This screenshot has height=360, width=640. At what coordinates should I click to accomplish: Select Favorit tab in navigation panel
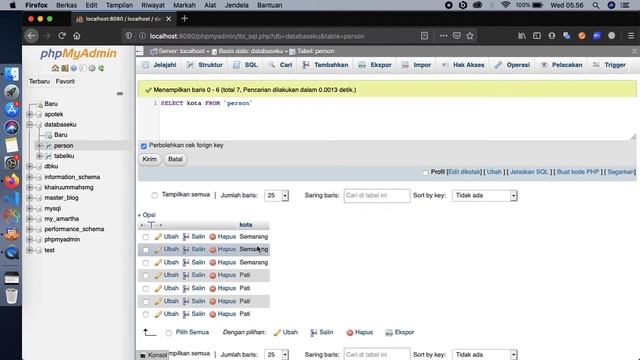[65, 82]
